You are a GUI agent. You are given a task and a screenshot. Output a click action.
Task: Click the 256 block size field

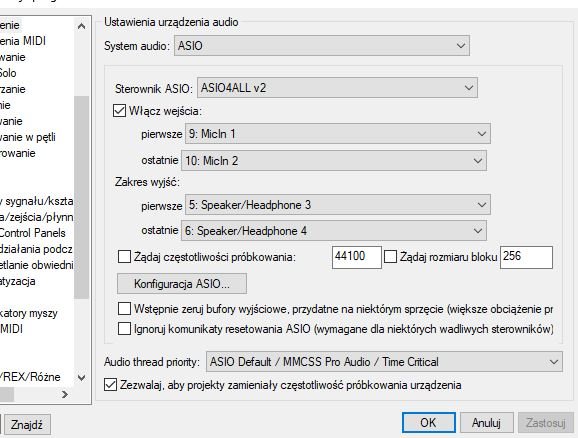point(526,257)
